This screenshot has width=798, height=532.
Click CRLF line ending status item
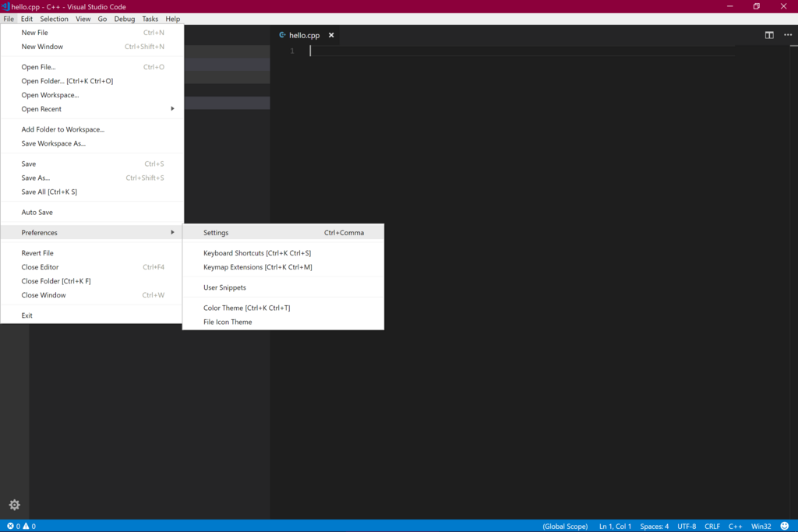(712, 526)
